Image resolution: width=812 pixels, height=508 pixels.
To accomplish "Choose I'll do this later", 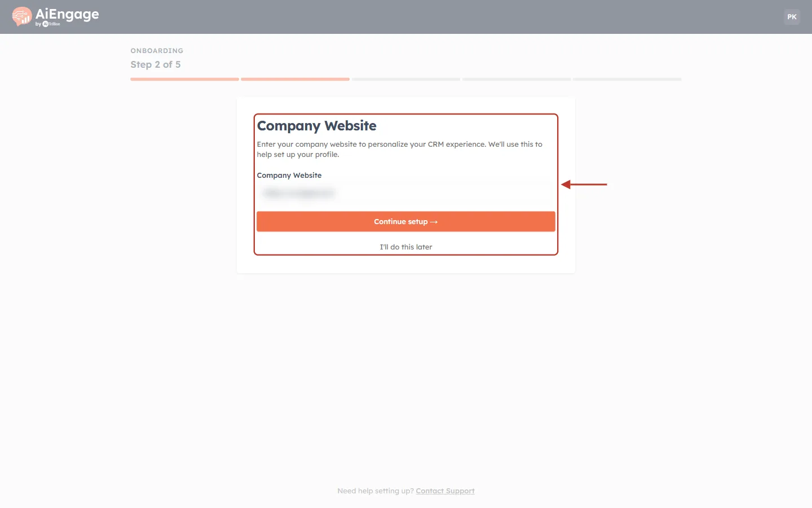I will [406, 247].
